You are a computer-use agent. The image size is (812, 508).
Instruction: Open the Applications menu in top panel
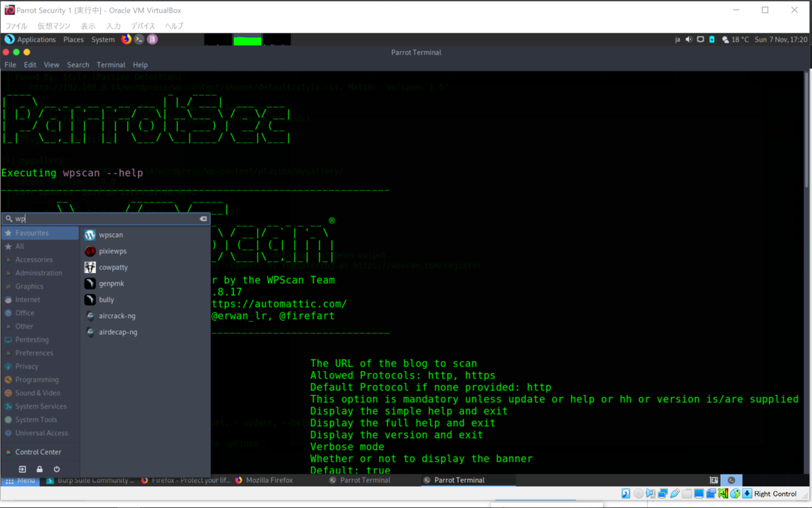point(30,39)
